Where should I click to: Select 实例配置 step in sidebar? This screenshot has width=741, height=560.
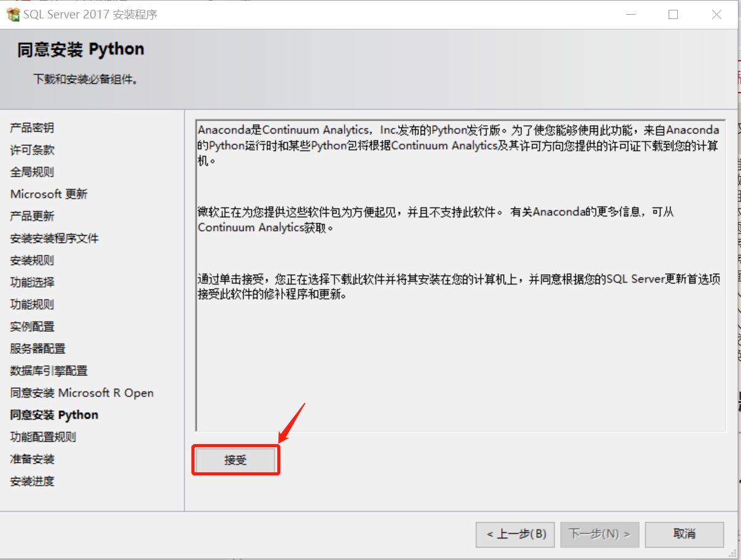coord(32,326)
